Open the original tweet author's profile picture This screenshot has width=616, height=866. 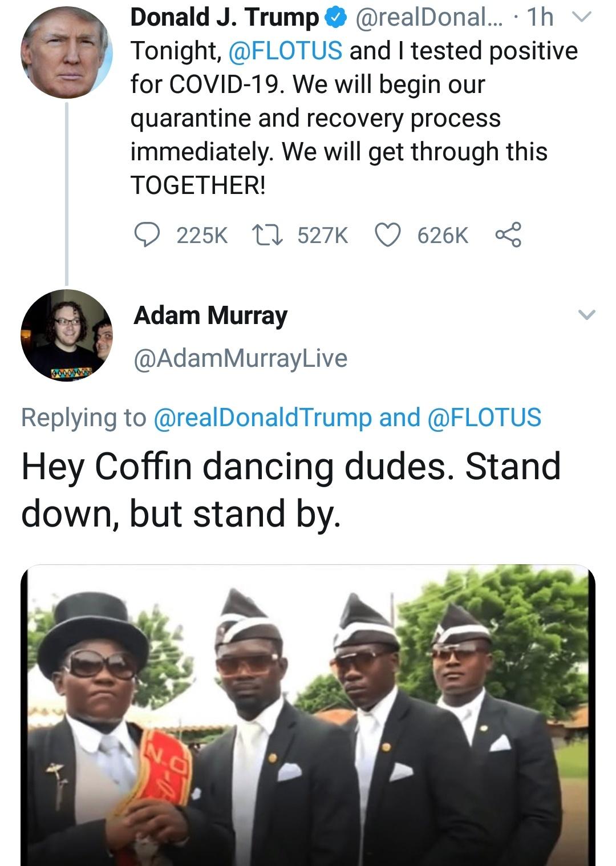coord(67,52)
